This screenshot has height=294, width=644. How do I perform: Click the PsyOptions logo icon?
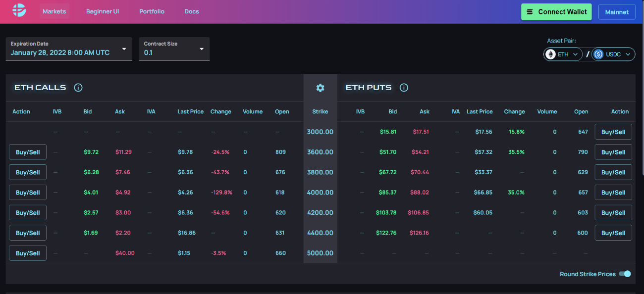(19, 11)
